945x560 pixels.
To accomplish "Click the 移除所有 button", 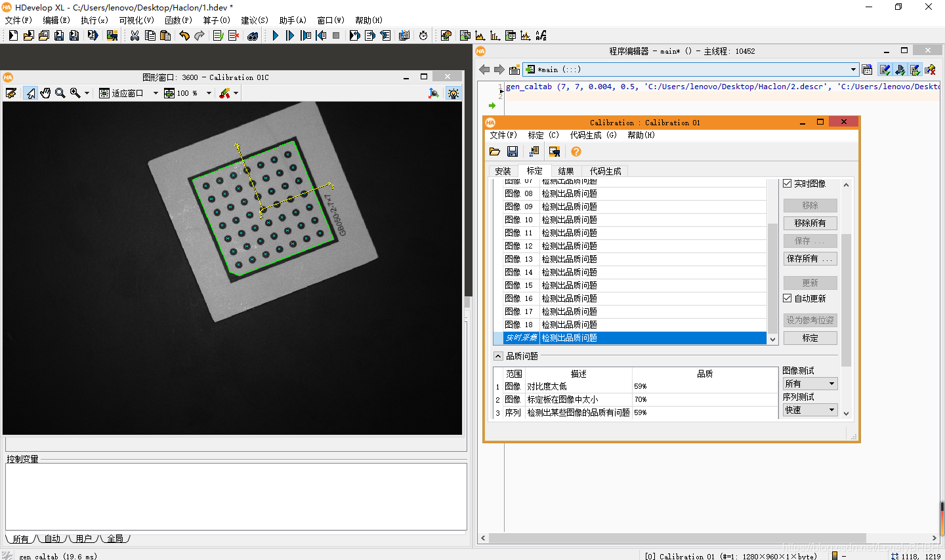I will click(810, 223).
